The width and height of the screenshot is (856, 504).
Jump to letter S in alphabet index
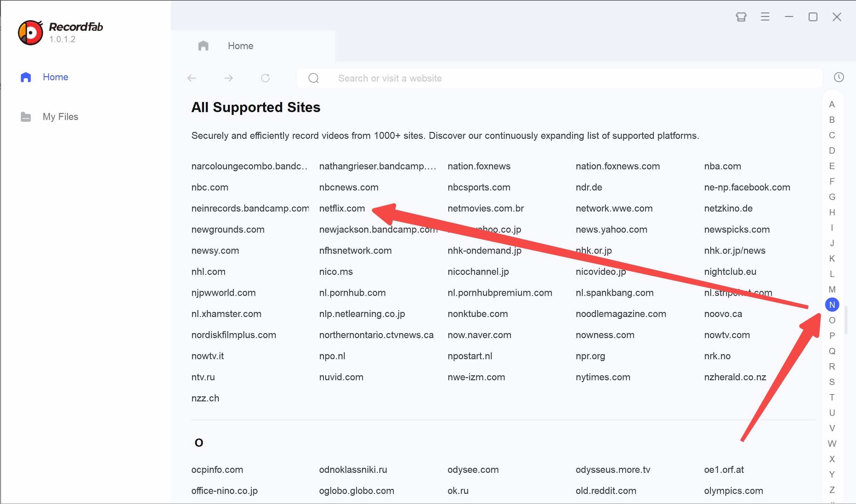tap(832, 382)
